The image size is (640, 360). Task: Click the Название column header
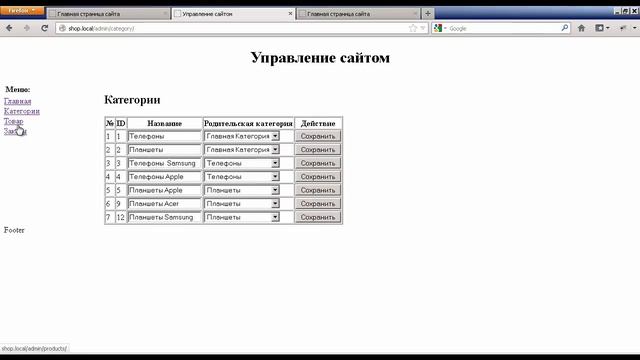point(165,123)
